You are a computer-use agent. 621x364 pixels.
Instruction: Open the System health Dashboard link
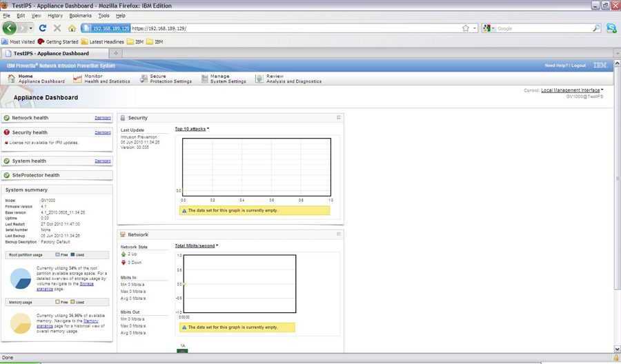click(x=103, y=161)
